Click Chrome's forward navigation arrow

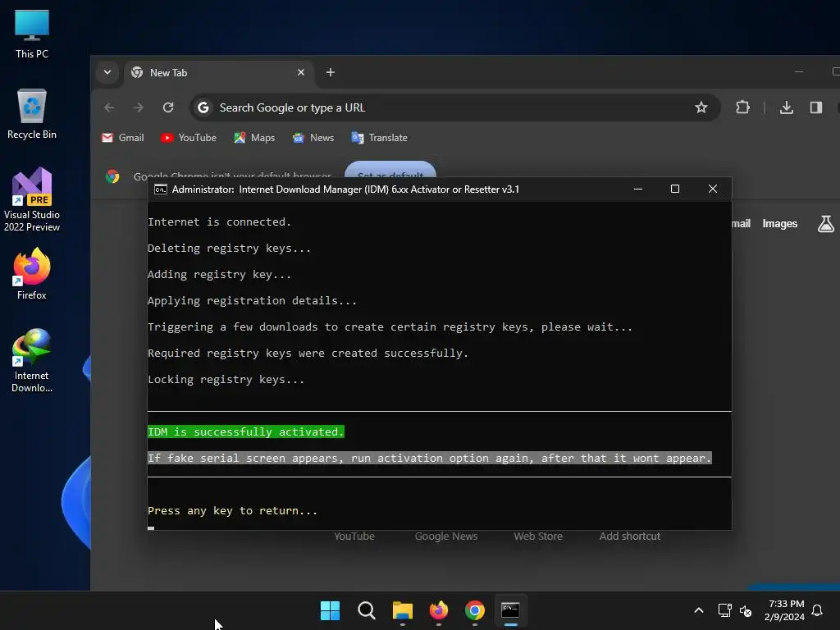pyautogui.click(x=138, y=107)
